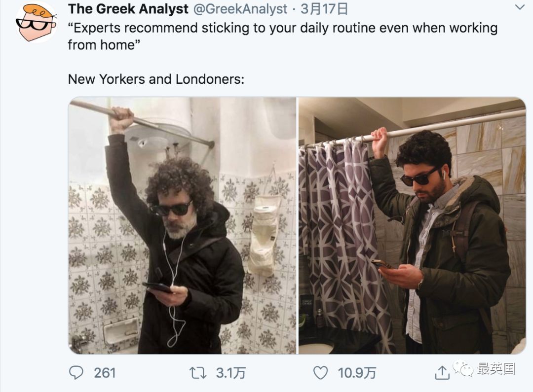Open the 3月17日 tweet date link

click(x=324, y=9)
